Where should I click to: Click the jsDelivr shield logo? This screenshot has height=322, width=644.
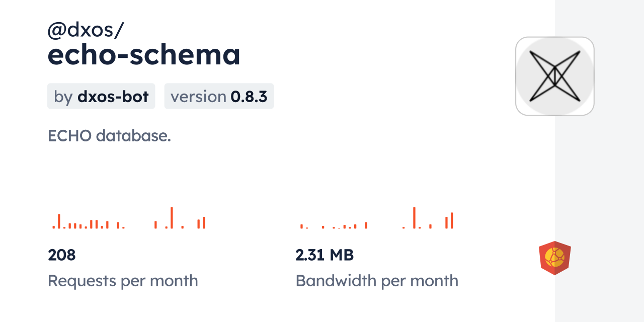point(554,258)
